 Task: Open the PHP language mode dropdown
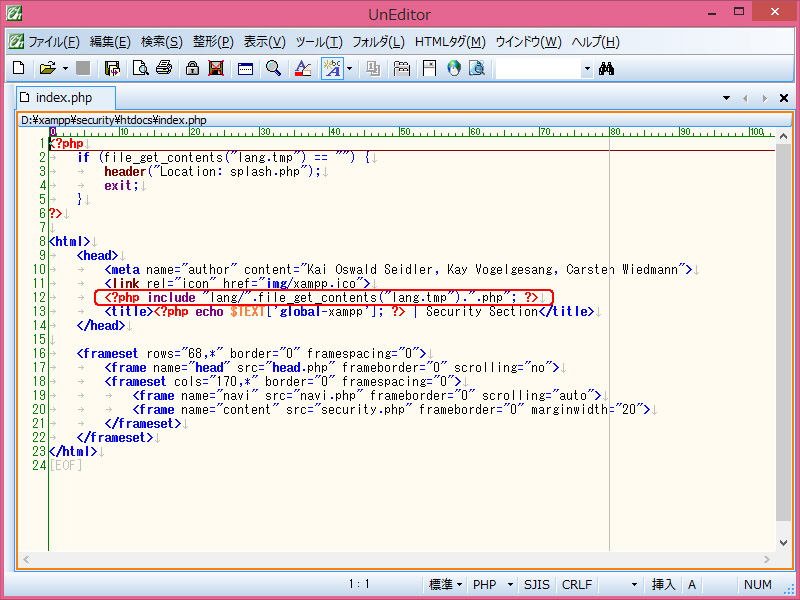493,584
